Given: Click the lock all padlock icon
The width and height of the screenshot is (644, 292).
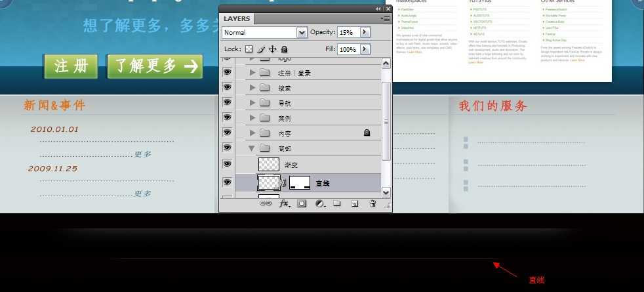Looking at the screenshot, I should click(284, 49).
